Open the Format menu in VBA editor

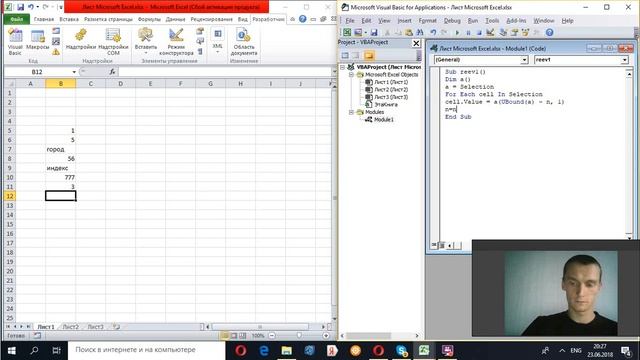click(427, 20)
